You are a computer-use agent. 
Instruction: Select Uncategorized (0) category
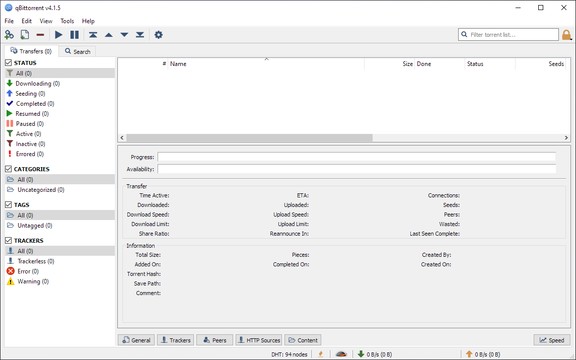pyautogui.click(x=36, y=190)
